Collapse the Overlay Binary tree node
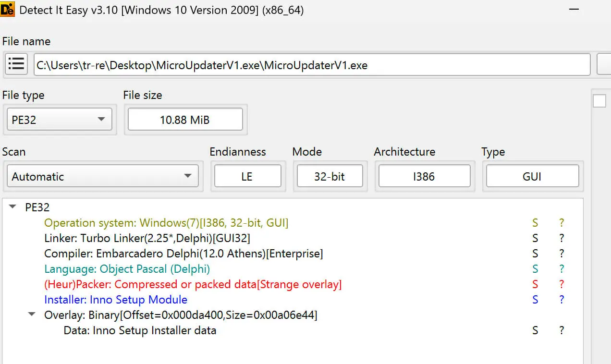This screenshot has width=611, height=364. click(32, 315)
